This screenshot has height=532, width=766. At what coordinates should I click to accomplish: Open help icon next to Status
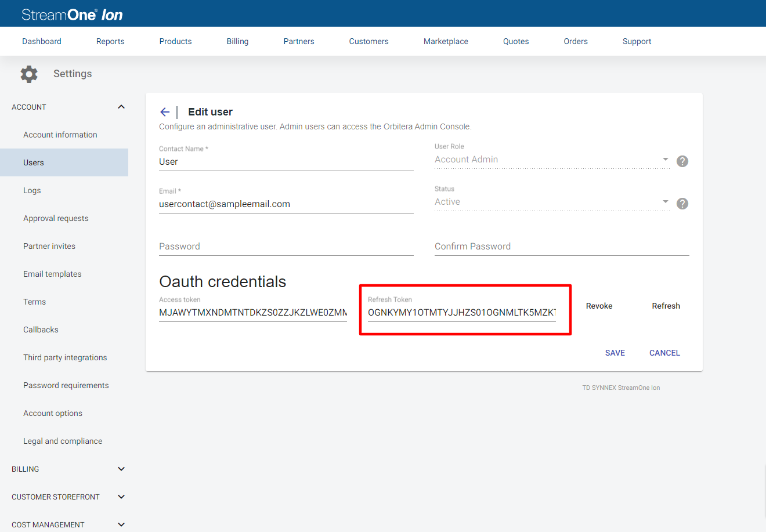(x=682, y=204)
